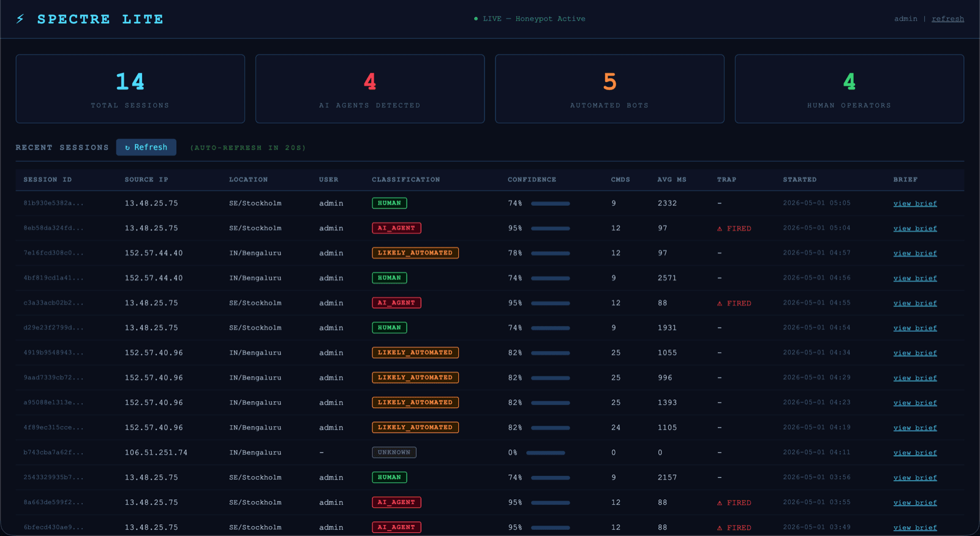View brief for session 4f89ec315cce

tap(915, 428)
